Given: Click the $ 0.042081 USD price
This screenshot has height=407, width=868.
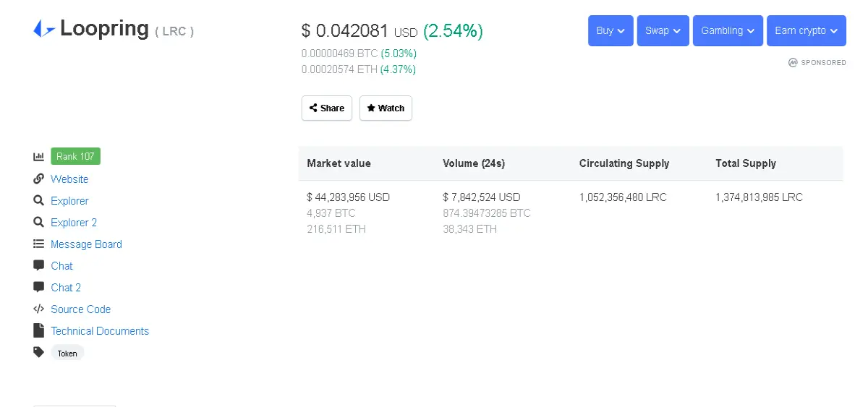Looking at the screenshot, I should pos(359,31).
